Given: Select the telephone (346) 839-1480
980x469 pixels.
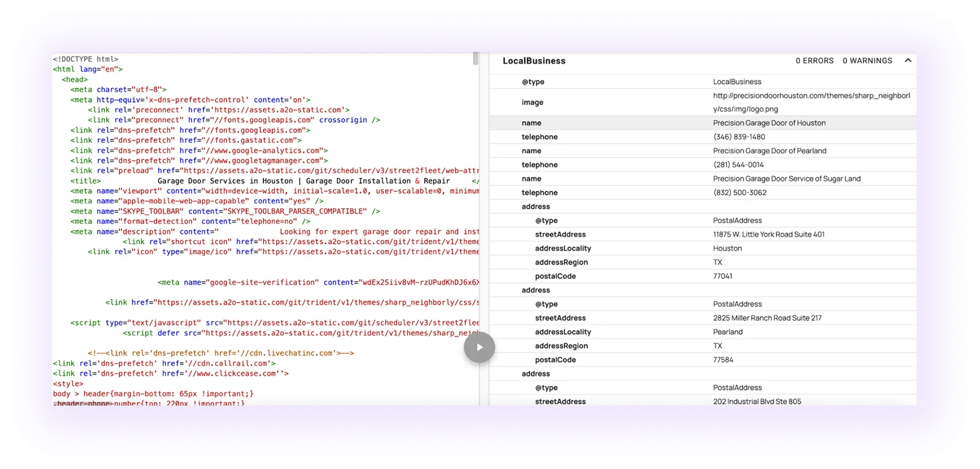Looking at the screenshot, I should point(739,137).
